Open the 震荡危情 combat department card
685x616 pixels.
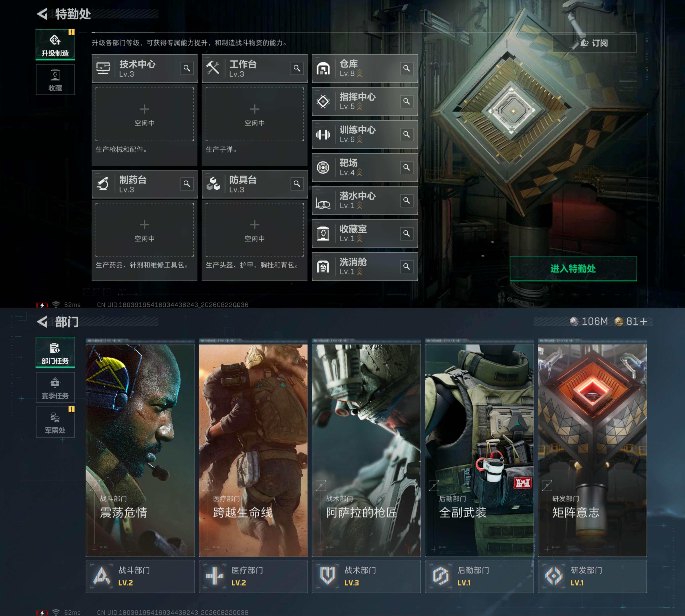click(x=140, y=450)
